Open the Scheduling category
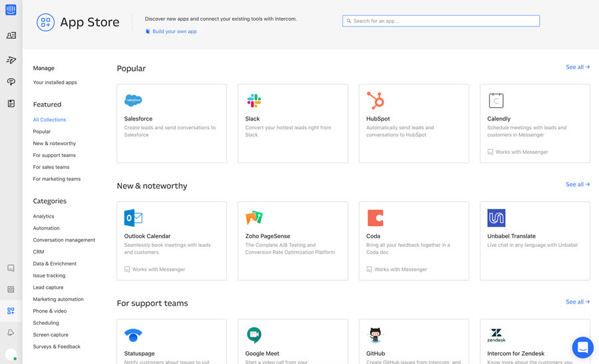 tap(46, 323)
